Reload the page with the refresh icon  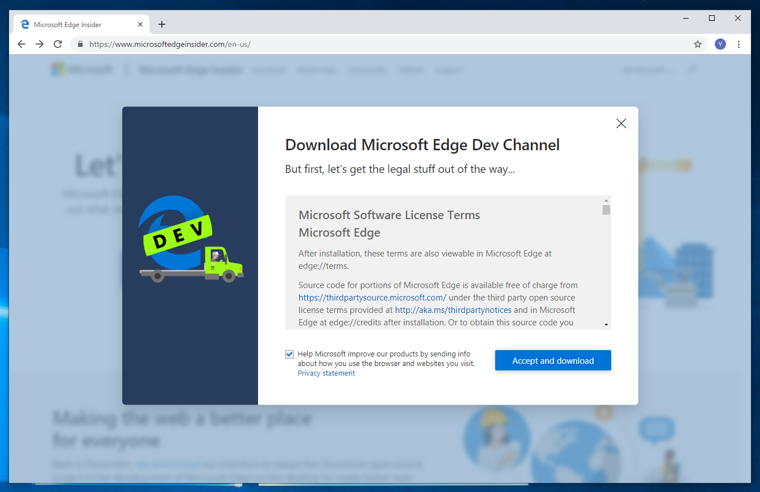coord(58,44)
